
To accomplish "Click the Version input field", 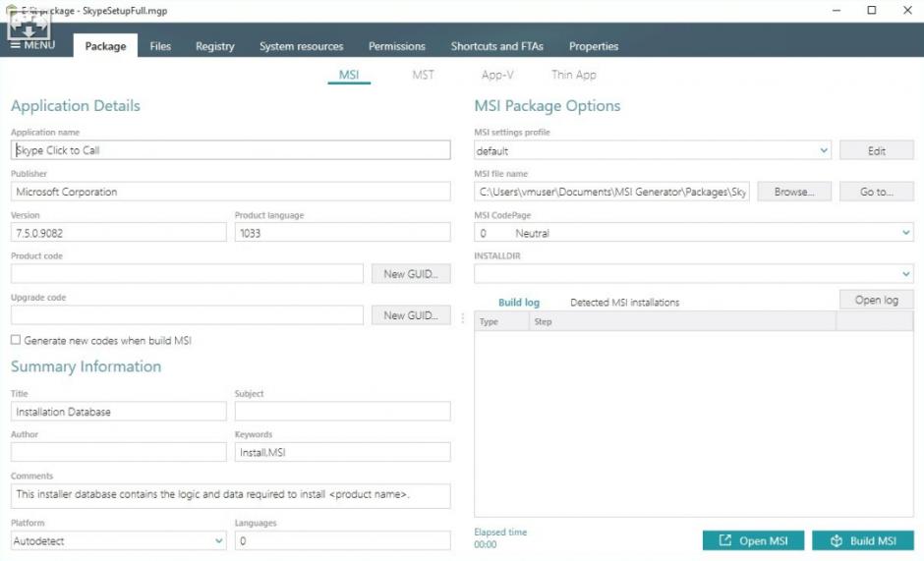I will [118, 233].
